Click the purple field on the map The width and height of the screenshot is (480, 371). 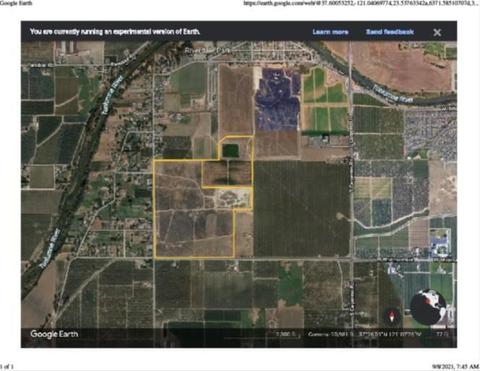[x=277, y=99]
